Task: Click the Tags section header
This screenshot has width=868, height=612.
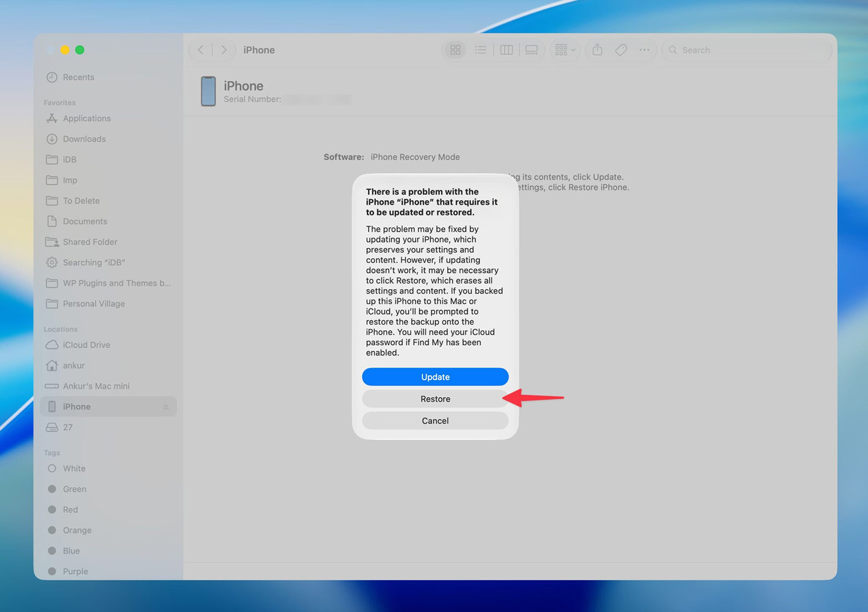Action: point(52,453)
